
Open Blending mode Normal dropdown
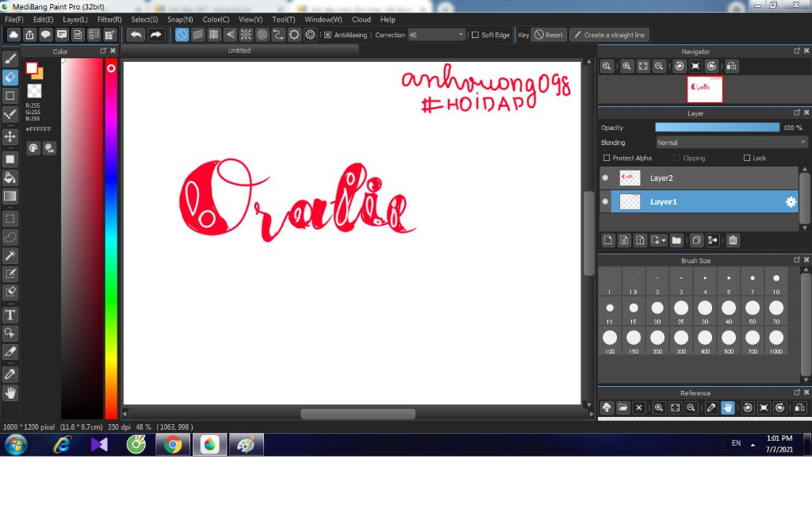(x=731, y=143)
